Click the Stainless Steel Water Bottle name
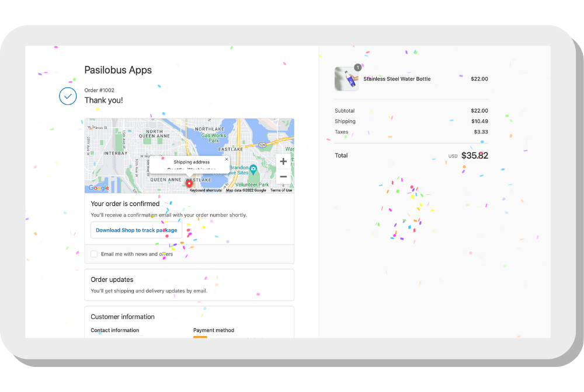This screenshot has width=584, height=392. 397,79
